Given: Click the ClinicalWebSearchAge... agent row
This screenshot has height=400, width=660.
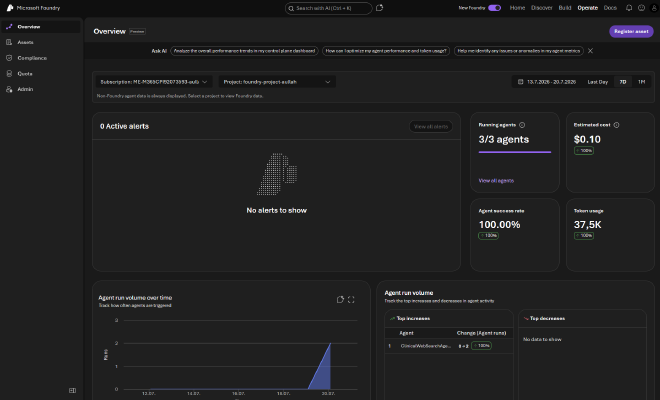Looking at the screenshot, I should 448,346.
